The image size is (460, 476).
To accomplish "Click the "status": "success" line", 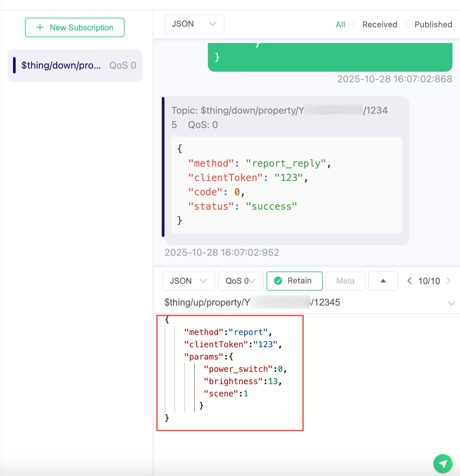I will pyautogui.click(x=243, y=207).
